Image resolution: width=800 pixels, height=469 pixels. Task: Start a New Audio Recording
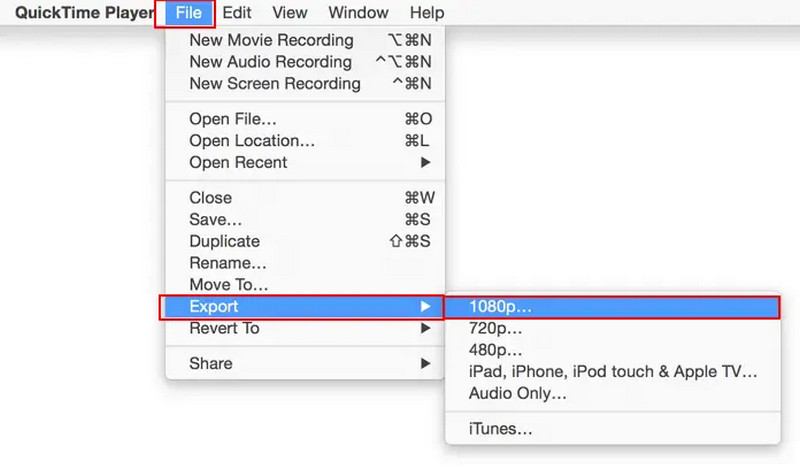(271, 62)
